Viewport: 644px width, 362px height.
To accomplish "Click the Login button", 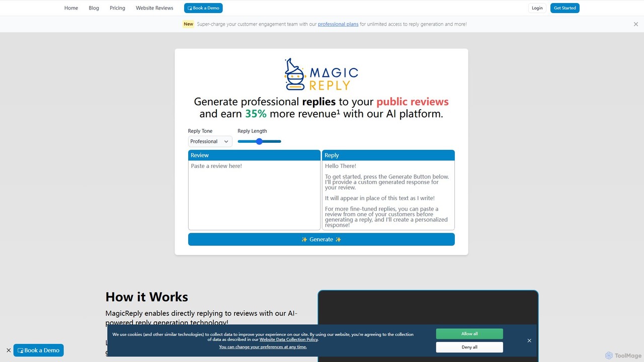I will [x=537, y=8].
